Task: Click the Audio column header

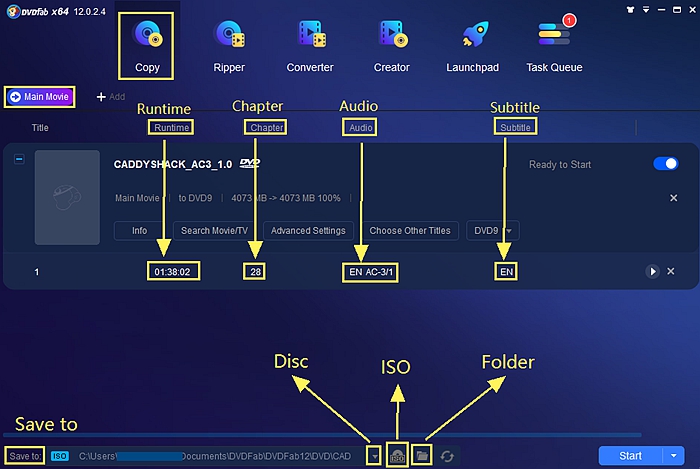Action: (x=360, y=128)
